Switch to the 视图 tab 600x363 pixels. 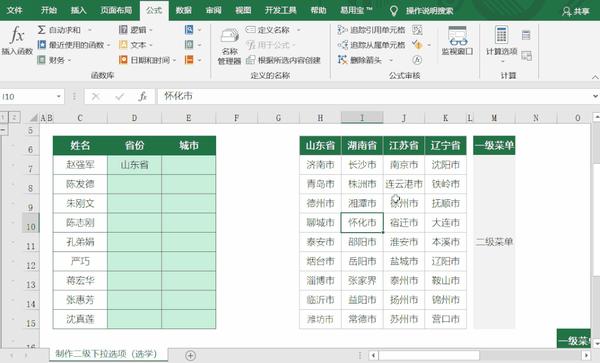(243, 10)
